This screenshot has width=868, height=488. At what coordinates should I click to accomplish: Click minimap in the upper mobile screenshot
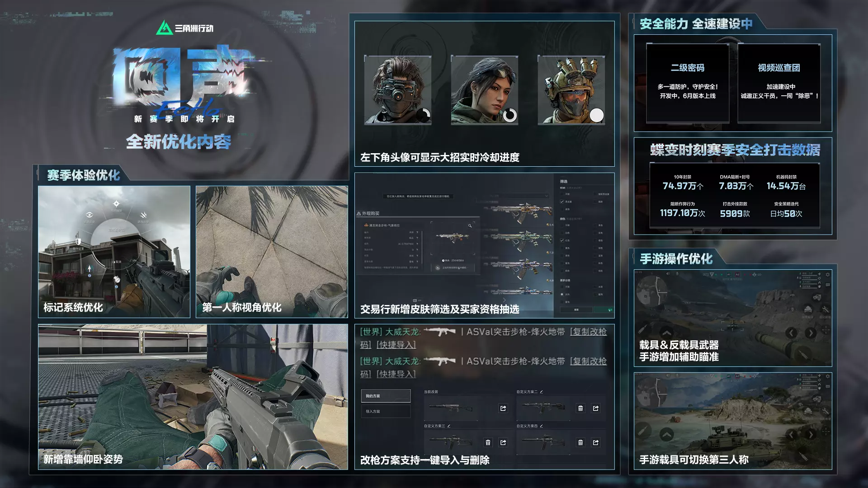point(651,291)
